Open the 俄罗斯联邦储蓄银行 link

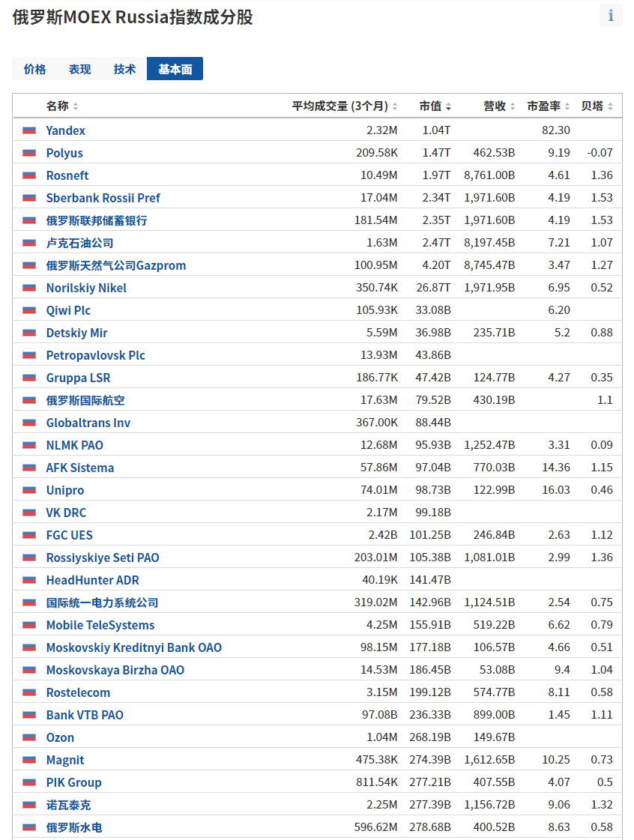click(x=97, y=220)
